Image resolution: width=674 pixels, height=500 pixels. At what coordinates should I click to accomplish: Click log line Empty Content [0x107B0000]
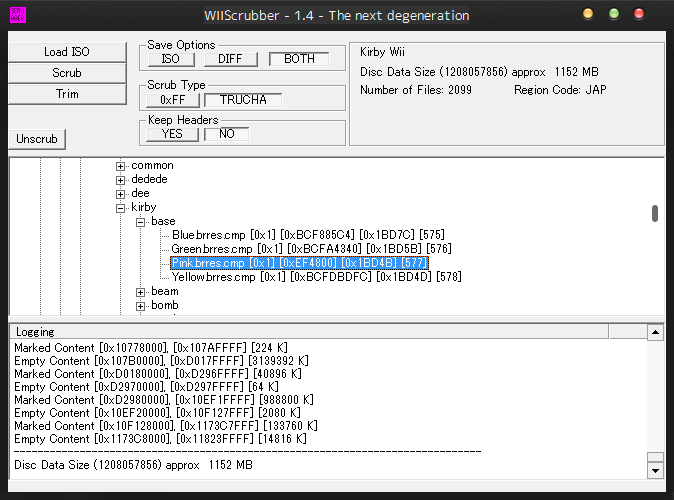coord(161,361)
